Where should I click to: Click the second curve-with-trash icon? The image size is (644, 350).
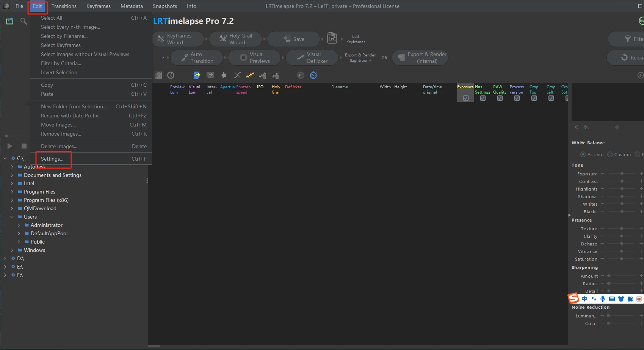(276, 75)
